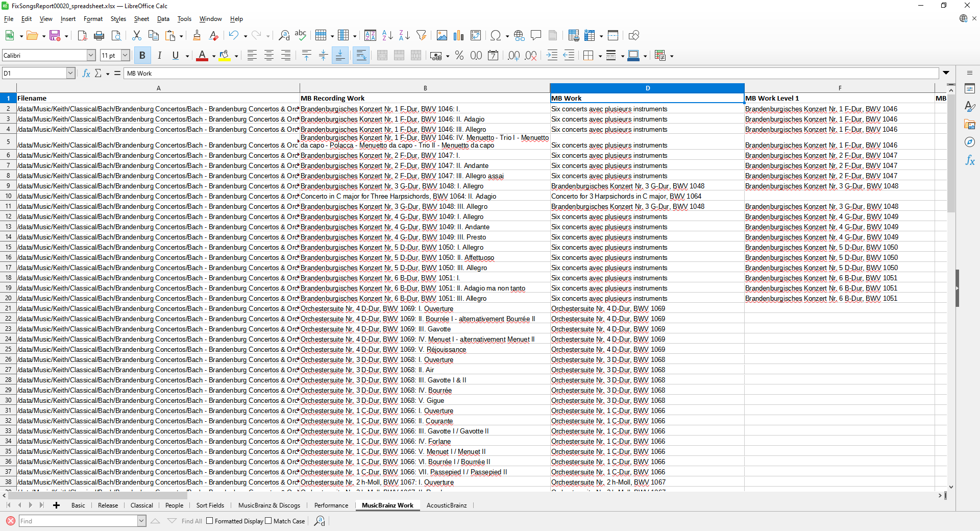Click the Clone Formatting paintbrush icon
This screenshot has height=531, width=980.
tap(197, 35)
